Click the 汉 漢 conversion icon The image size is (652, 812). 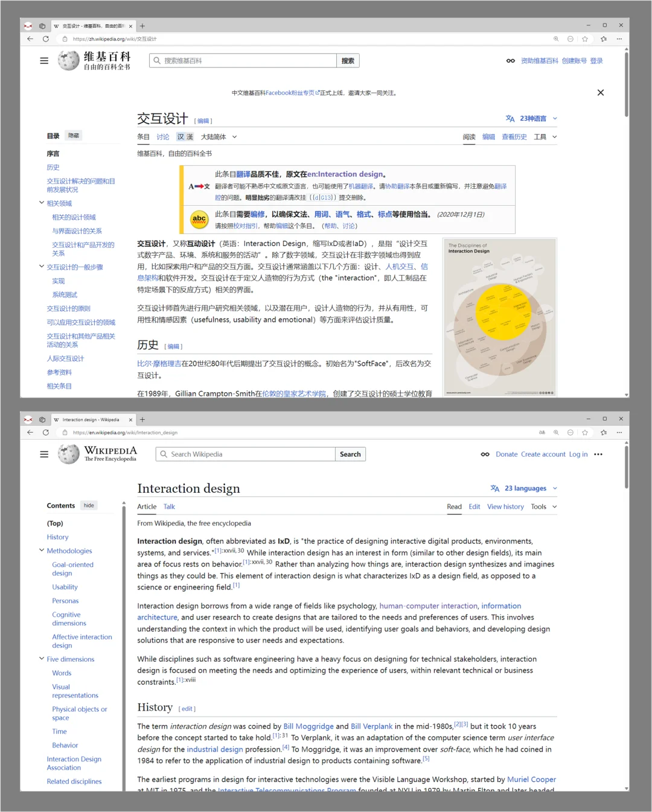coord(185,137)
